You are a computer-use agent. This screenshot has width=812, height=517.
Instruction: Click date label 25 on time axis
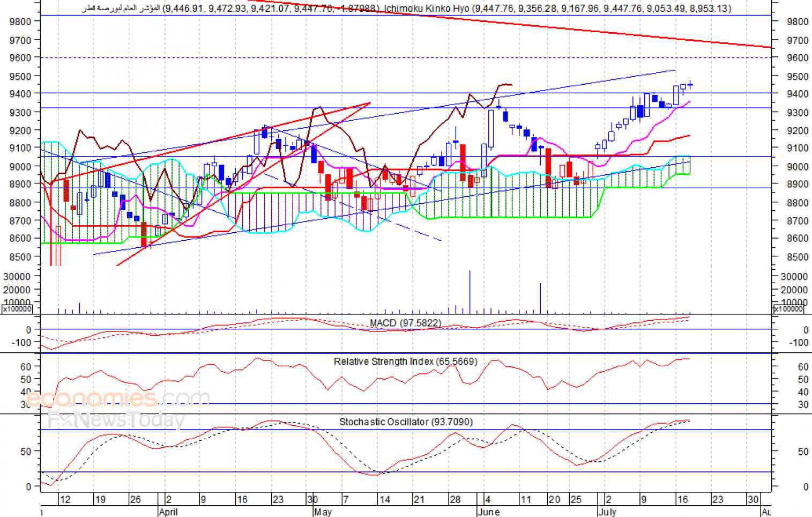pos(576,499)
